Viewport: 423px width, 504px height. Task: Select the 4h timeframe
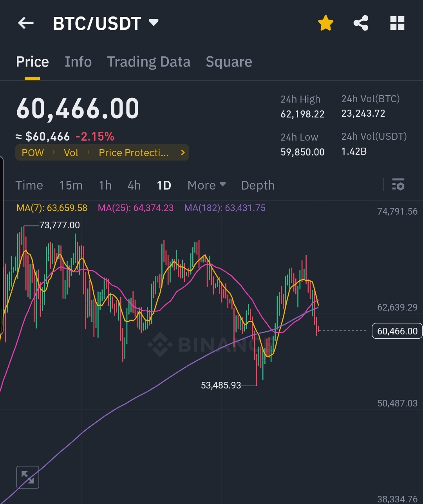coord(134,185)
